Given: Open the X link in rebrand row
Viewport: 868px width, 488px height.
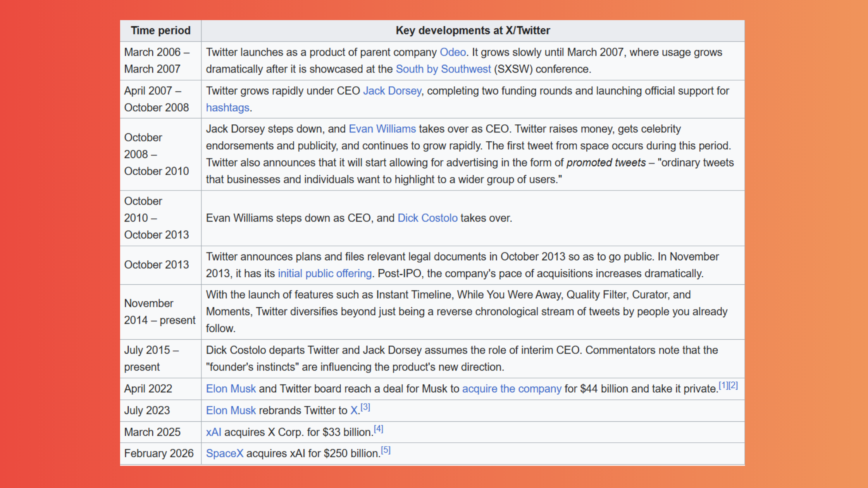Looking at the screenshot, I should click(x=354, y=411).
